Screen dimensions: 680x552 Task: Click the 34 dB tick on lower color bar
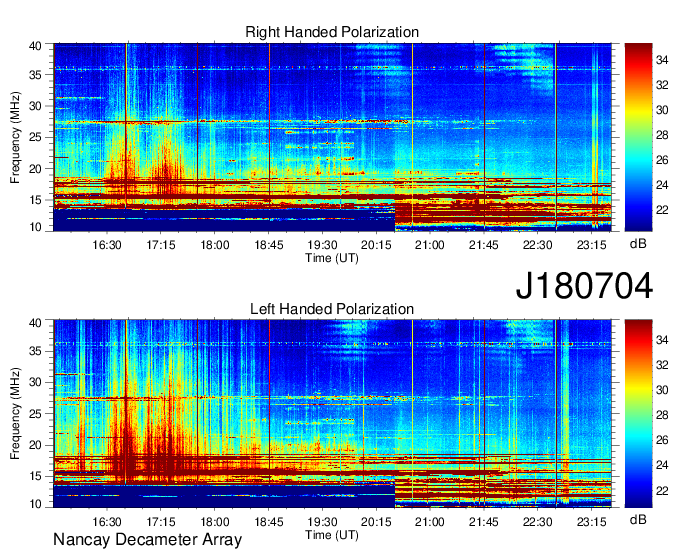662,340
